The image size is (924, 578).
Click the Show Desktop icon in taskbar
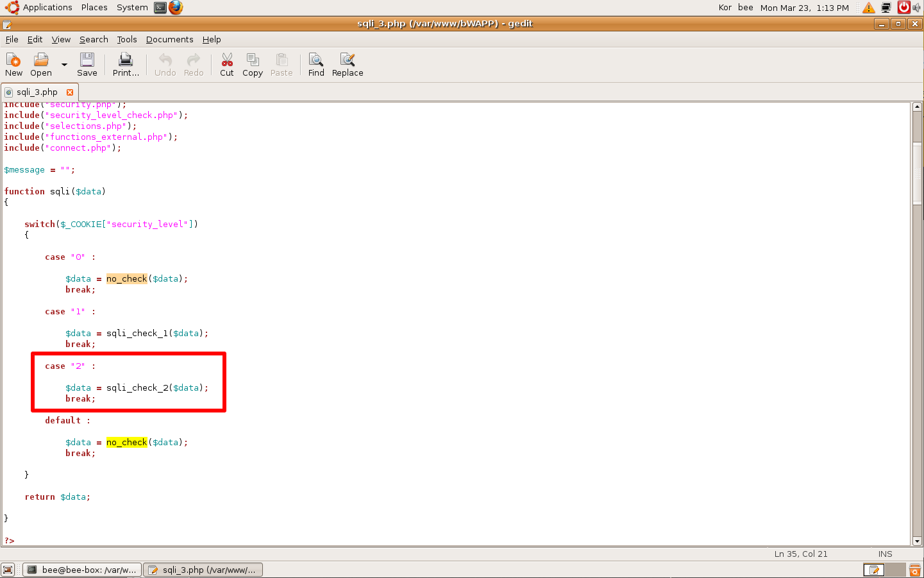[8, 570]
